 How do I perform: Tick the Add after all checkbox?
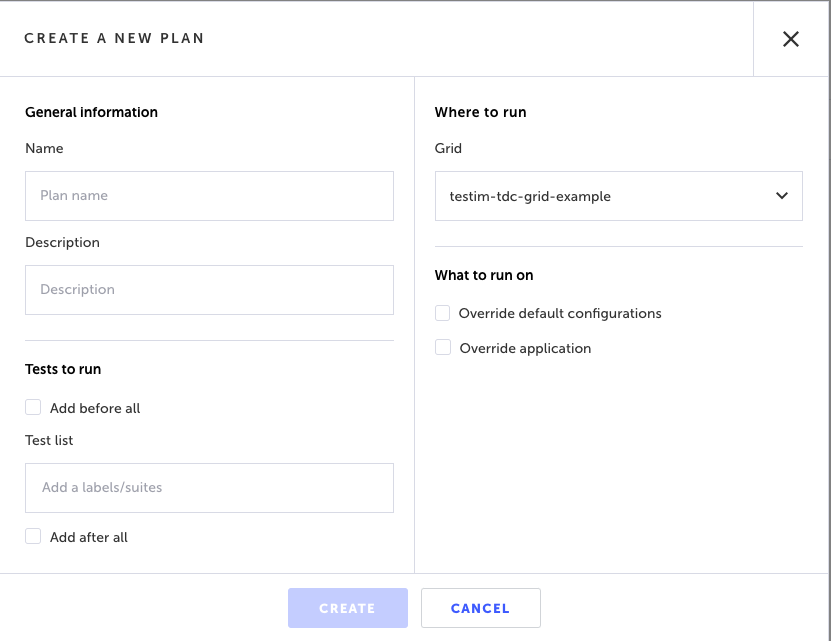33,537
